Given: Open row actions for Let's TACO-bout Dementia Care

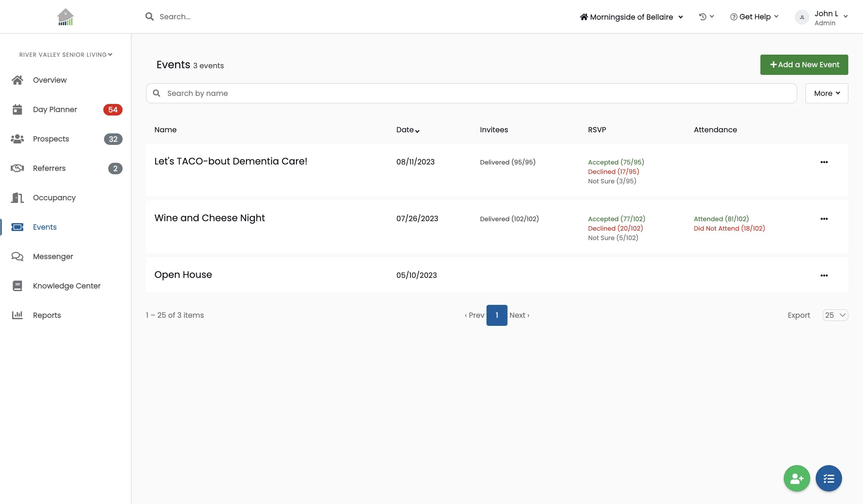Looking at the screenshot, I should [x=824, y=162].
